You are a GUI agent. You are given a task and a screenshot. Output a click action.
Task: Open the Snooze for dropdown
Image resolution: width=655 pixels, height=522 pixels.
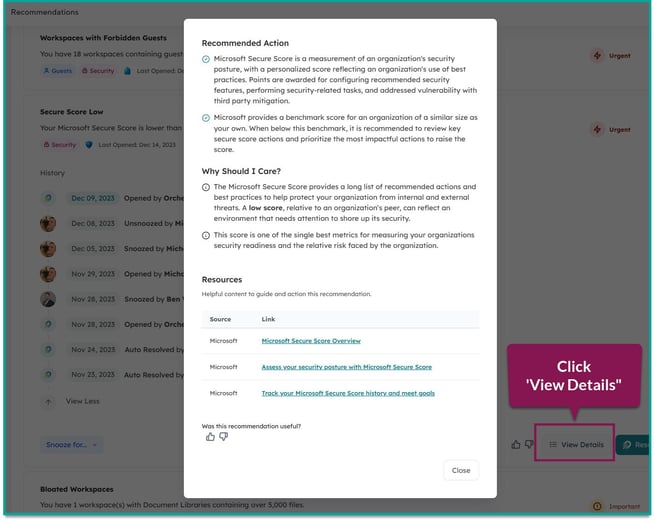pos(72,444)
